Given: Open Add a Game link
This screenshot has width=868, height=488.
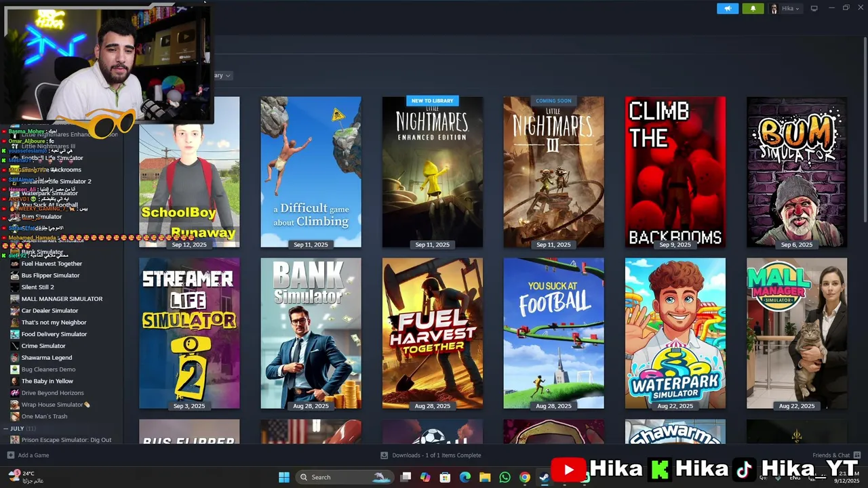Looking at the screenshot, I should [33, 455].
